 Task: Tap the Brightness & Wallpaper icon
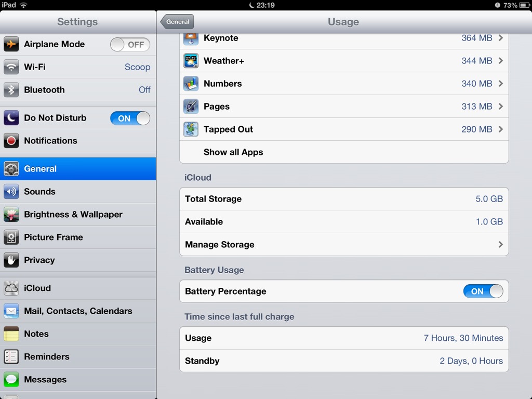tap(11, 215)
